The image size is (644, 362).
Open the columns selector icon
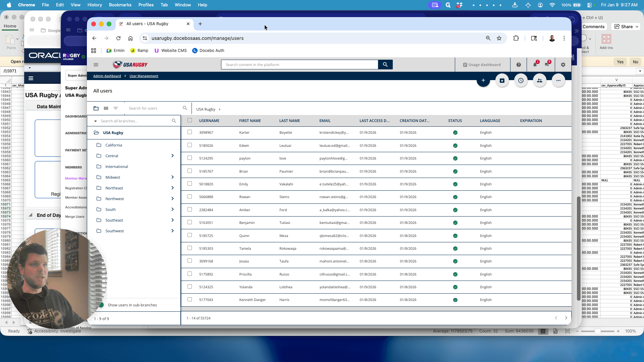pyautogui.click(x=106, y=108)
